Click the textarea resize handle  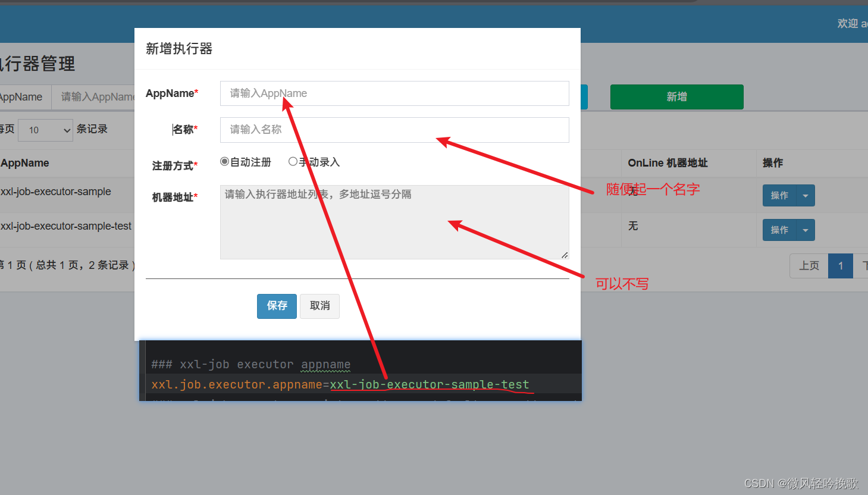coord(565,255)
